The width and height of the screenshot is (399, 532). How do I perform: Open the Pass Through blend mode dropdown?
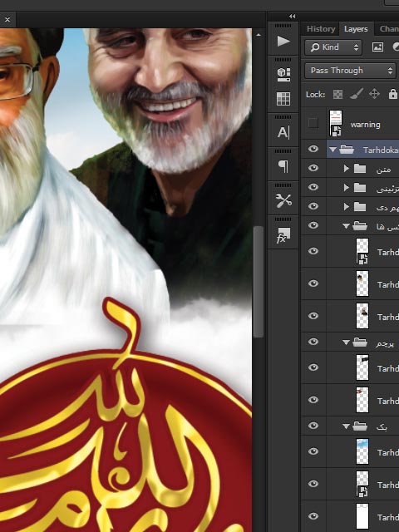point(350,71)
